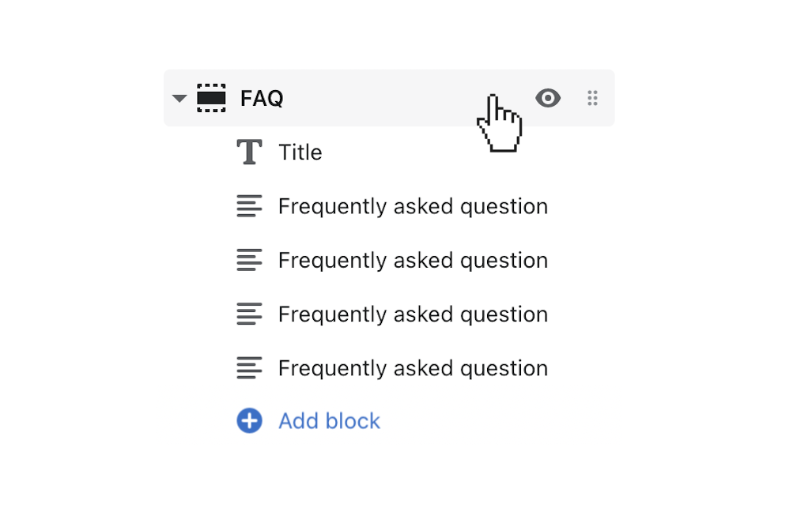This screenshot has height=508, width=812.
Task: Click the disclosure triangle beside FAQ
Action: pyautogui.click(x=179, y=98)
